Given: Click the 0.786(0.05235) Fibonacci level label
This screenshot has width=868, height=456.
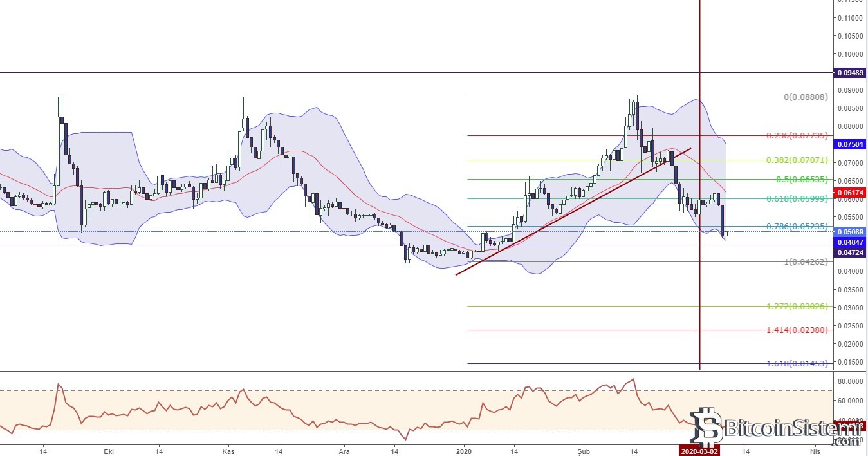Looking at the screenshot, I should pos(797,227).
